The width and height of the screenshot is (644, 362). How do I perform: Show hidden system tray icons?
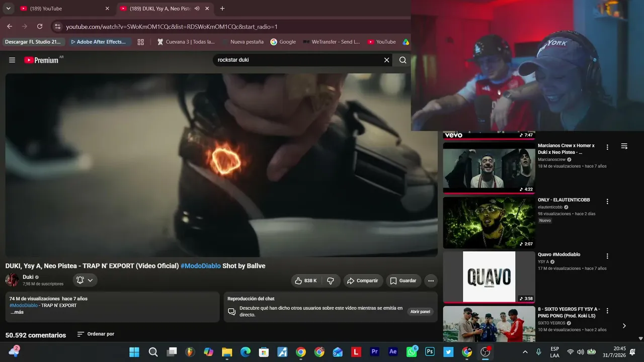click(525, 352)
